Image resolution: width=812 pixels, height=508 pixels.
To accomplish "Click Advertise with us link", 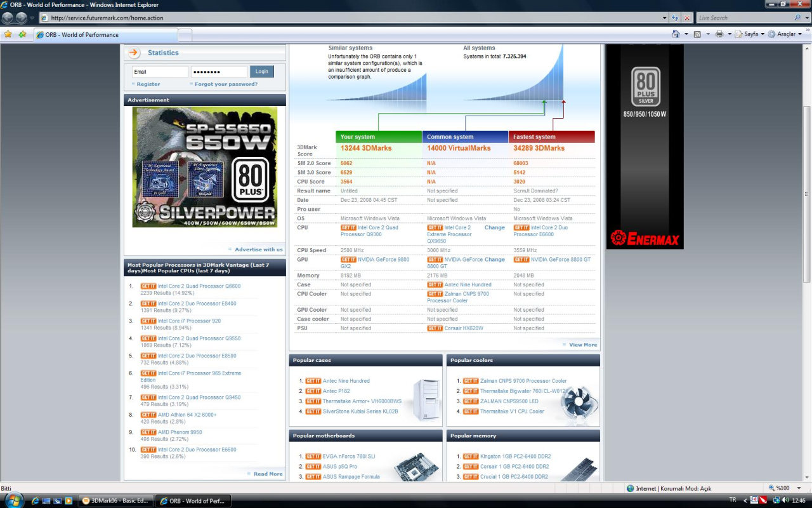I will point(259,250).
